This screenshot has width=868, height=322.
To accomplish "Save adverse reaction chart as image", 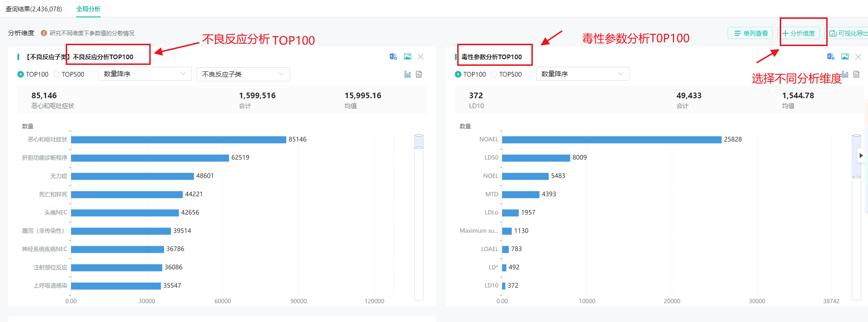I will point(407,57).
